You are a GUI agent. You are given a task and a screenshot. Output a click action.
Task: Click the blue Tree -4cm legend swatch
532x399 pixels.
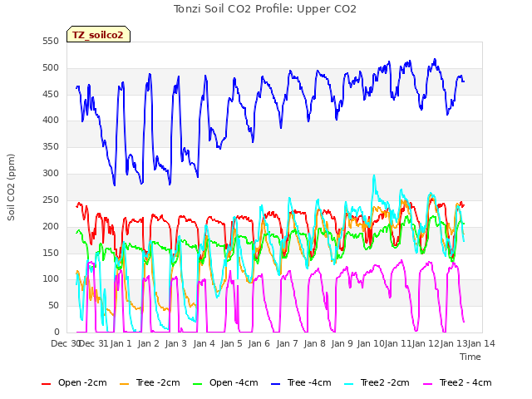pyautogui.click(x=276, y=384)
